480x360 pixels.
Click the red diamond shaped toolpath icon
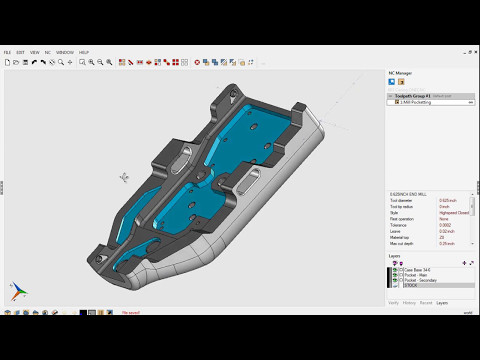point(149,62)
